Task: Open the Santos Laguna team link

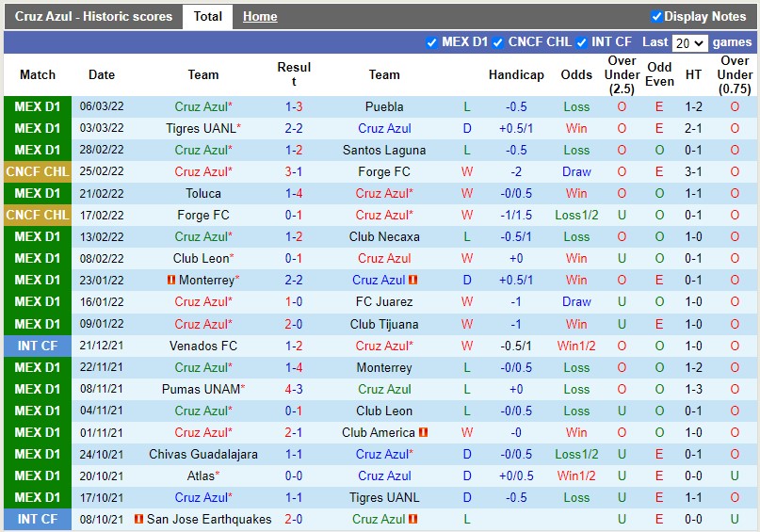Action: point(384,151)
